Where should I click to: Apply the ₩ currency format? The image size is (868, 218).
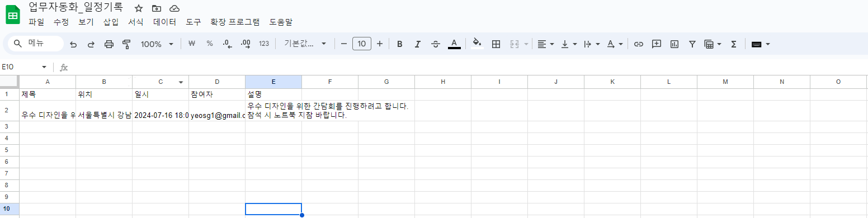tap(191, 44)
